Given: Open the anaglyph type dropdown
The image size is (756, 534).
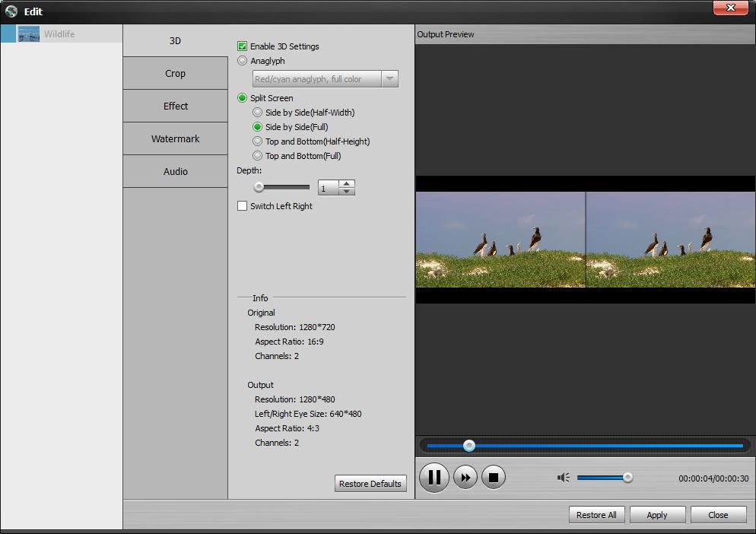Looking at the screenshot, I should (389, 78).
